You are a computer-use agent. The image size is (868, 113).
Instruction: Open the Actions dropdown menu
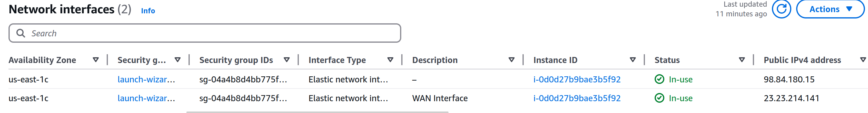830,9
